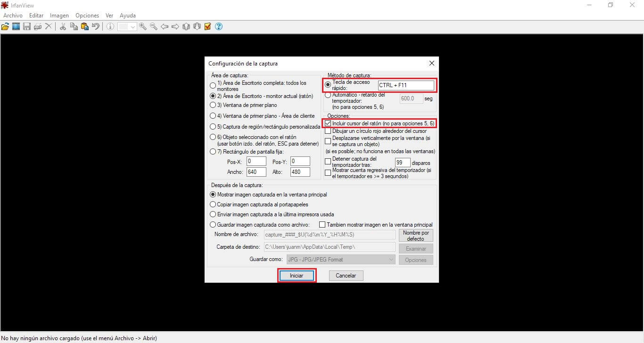
Task: Click the delete X toolbar icon
Action: pyautogui.click(x=49, y=27)
